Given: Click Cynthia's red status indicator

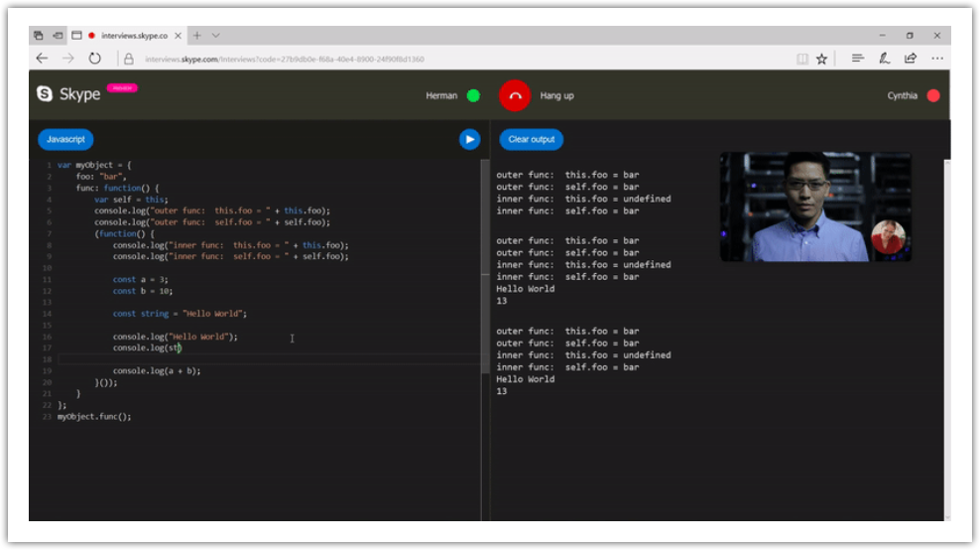Looking at the screenshot, I should [x=932, y=95].
